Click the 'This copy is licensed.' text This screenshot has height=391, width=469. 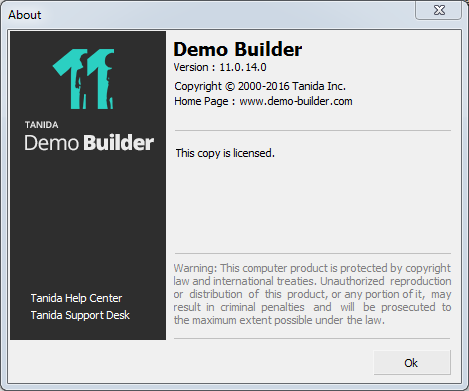coord(225,153)
